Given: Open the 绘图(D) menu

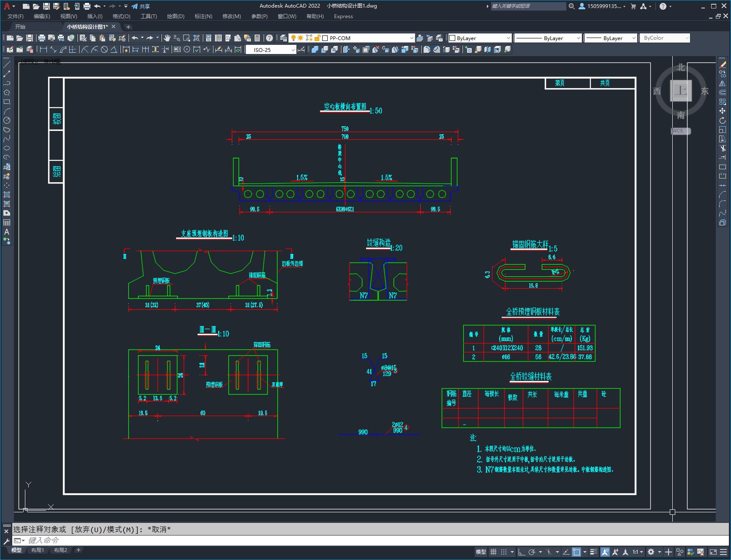Looking at the screenshot, I should (x=176, y=16).
